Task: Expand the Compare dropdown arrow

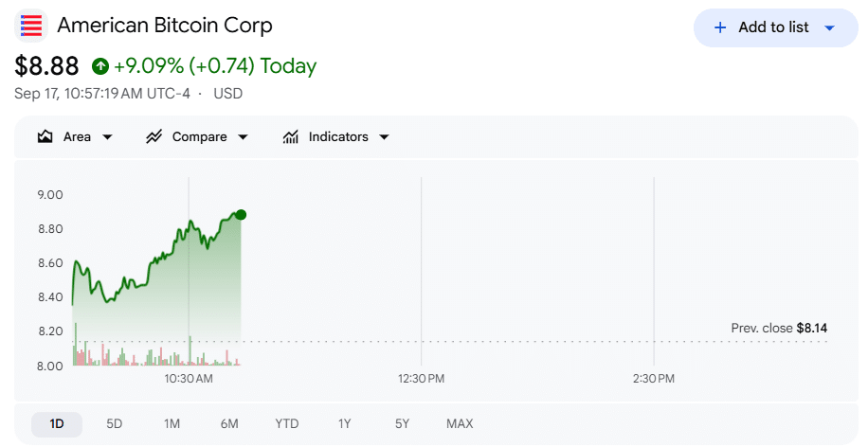Action: (x=243, y=137)
